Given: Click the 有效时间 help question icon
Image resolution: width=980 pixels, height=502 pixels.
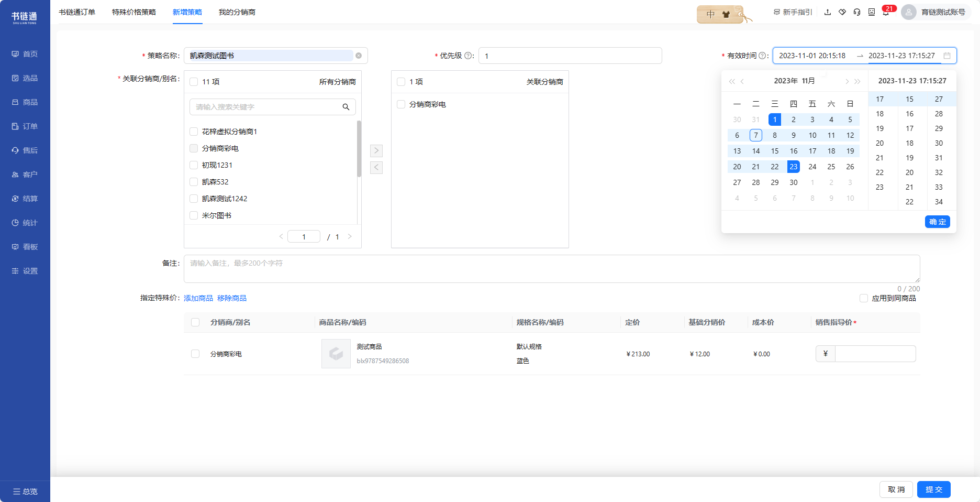Looking at the screenshot, I should (x=762, y=56).
